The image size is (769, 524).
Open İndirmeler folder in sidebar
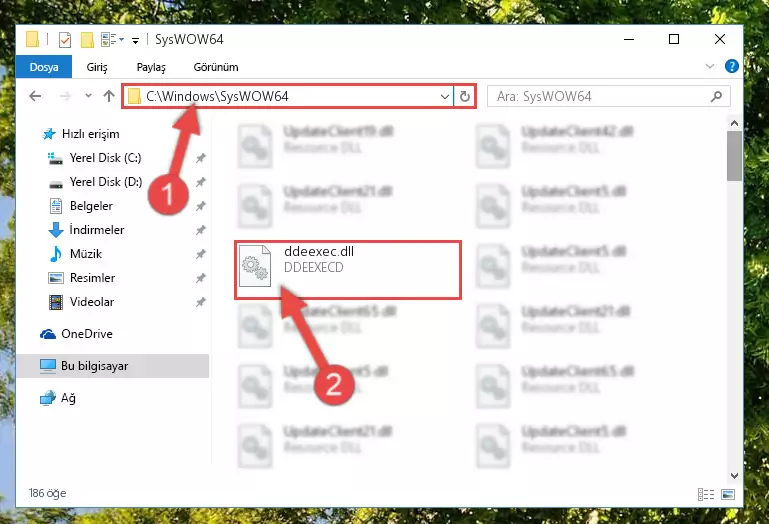tap(97, 230)
